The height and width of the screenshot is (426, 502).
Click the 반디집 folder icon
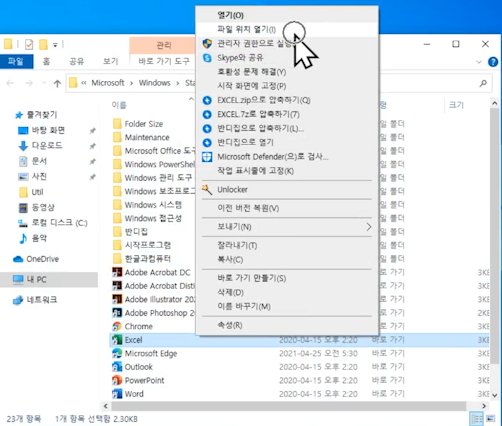117,232
